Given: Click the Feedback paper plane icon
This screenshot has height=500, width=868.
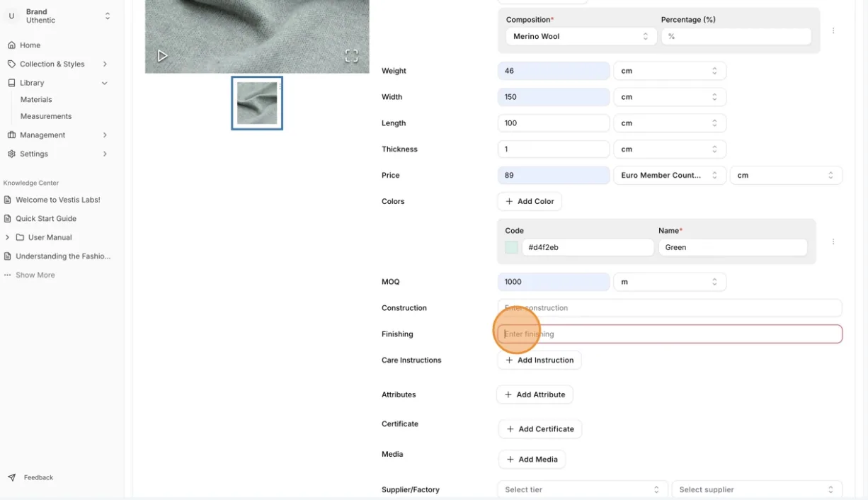Looking at the screenshot, I should click(x=11, y=477).
